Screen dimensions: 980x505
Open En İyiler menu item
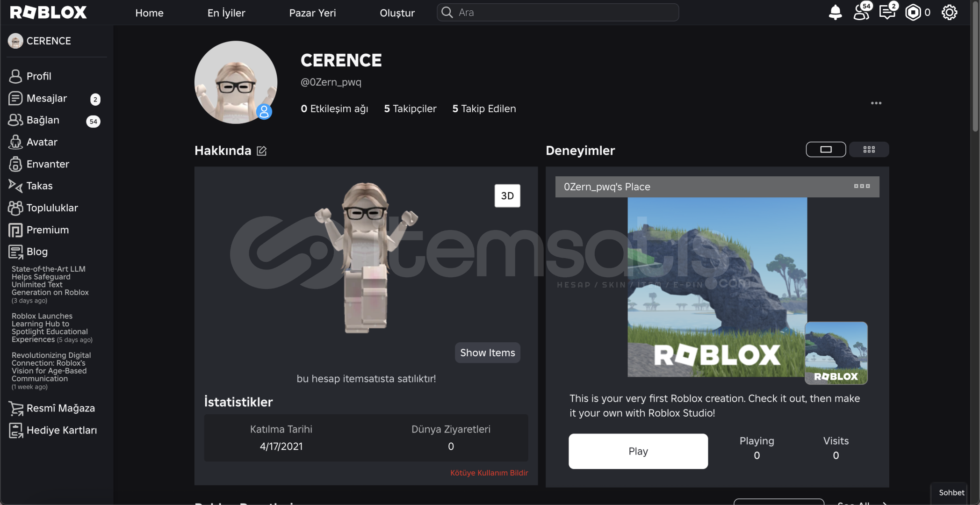[x=226, y=13]
